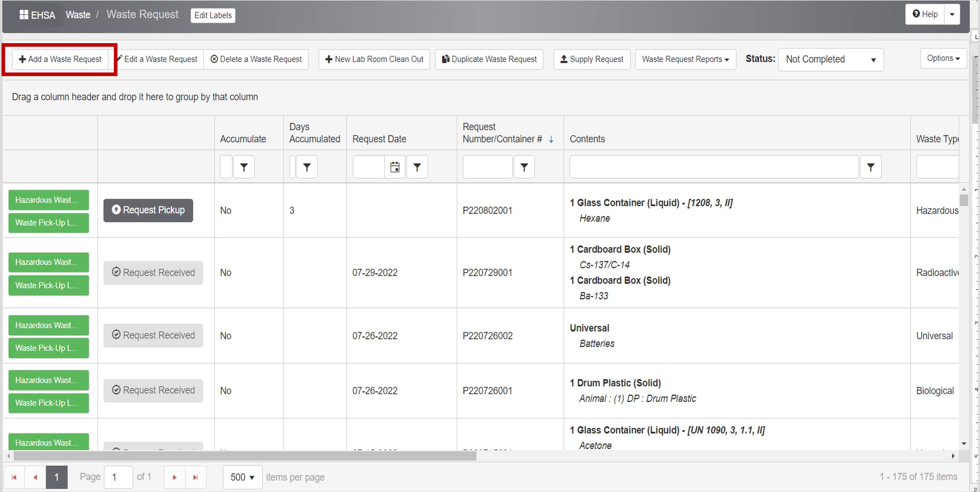Expand the Waste Request Reports menu
Image resolution: width=980 pixels, height=492 pixels.
685,59
